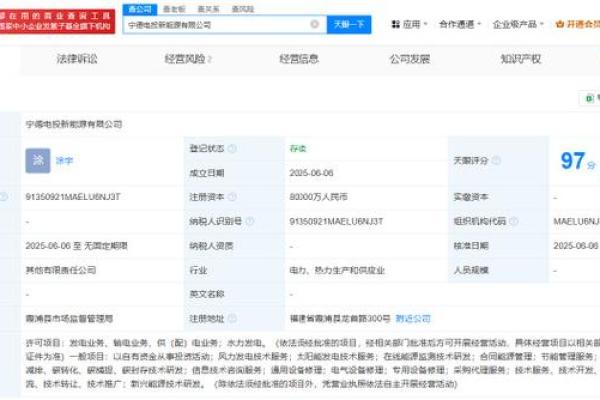Open the 法律诉讼 section tab
The height and width of the screenshot is (400, 600).
[x=77, y=59]
